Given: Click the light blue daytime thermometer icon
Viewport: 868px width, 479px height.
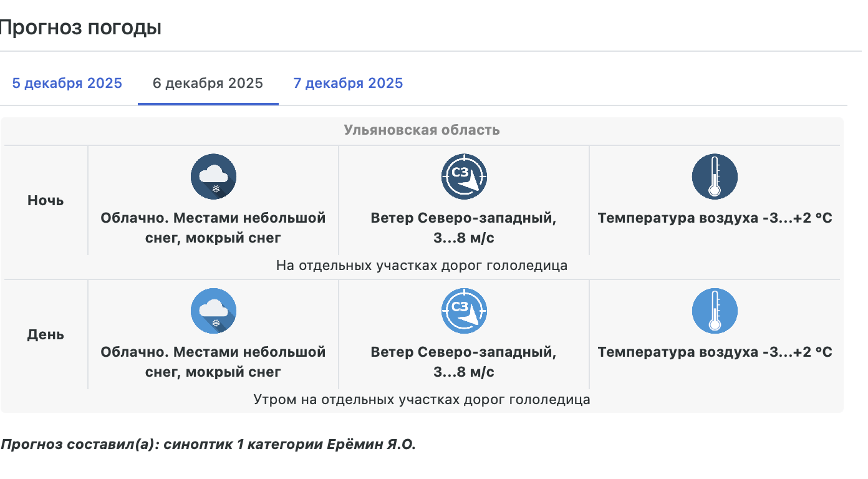Looking at the screenshot, I should (x=715, y=311).
